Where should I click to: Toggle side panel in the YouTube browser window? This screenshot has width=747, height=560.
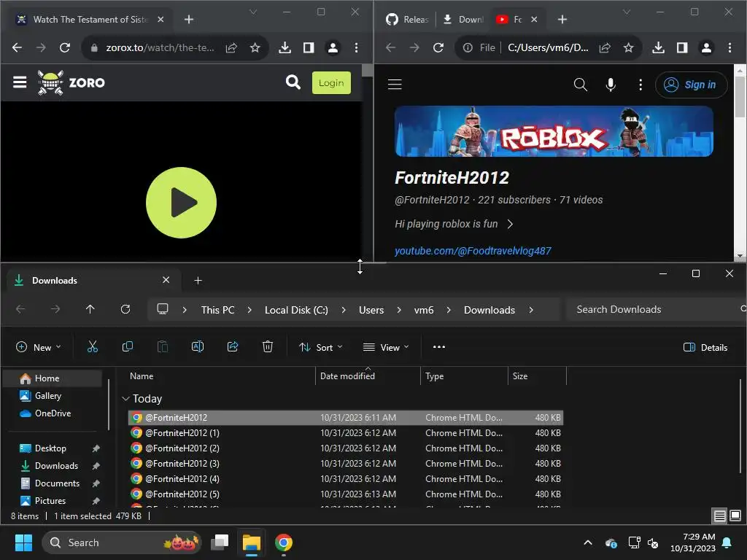(682, 47)
